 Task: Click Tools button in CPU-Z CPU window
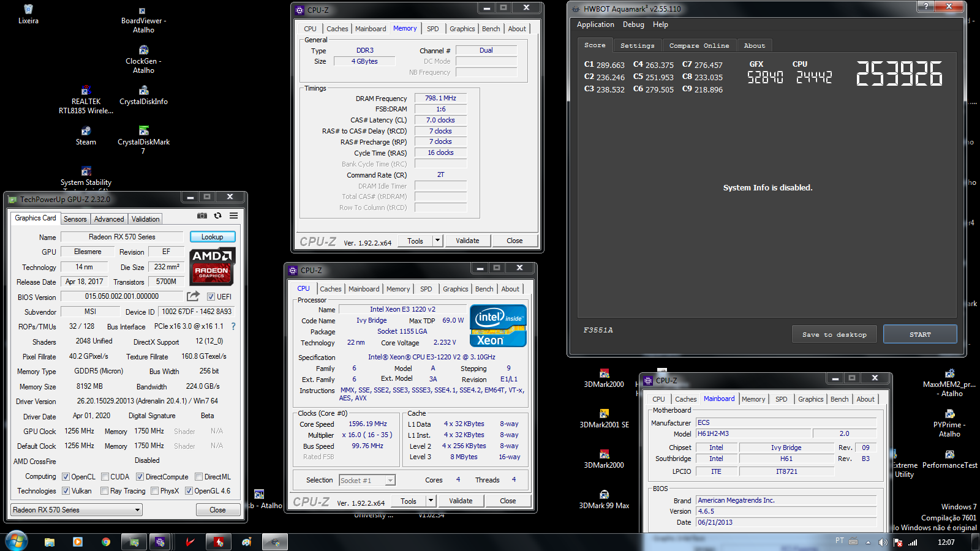coord(409,501)
